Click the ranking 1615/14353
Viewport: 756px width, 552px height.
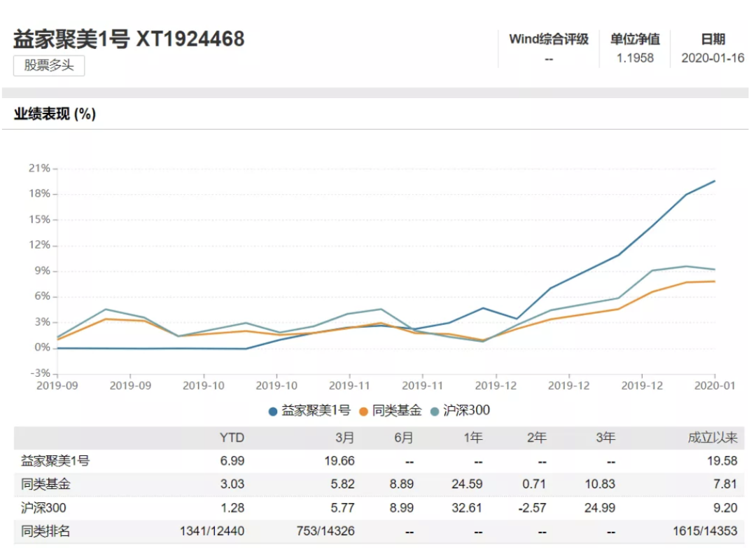(706, 531)
